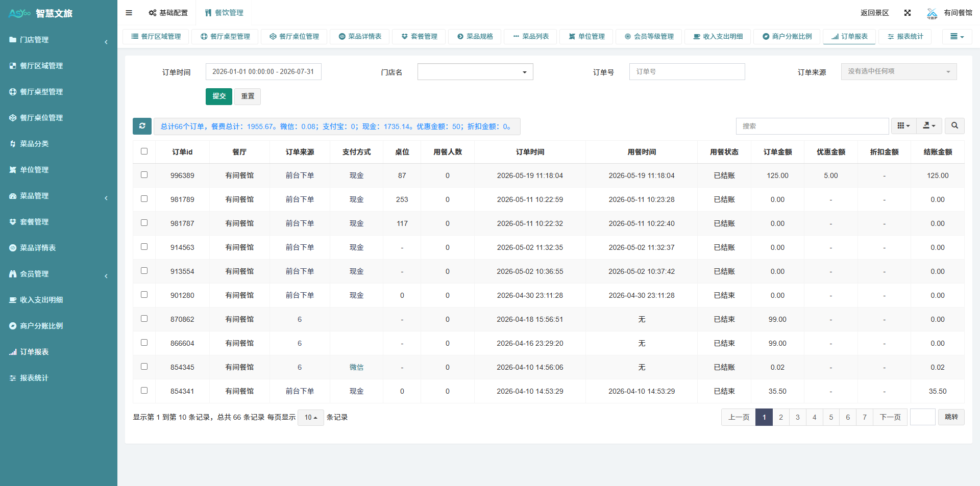
Task: Switch to the 商户分账比例 tab
Action: click(787, 37)
